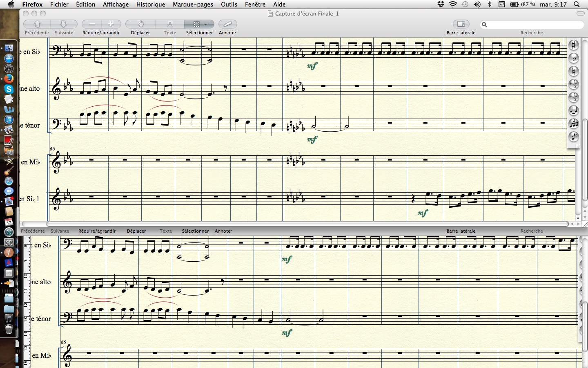
Task: Select the flat accidental tool
Action: tap(574, 58)
